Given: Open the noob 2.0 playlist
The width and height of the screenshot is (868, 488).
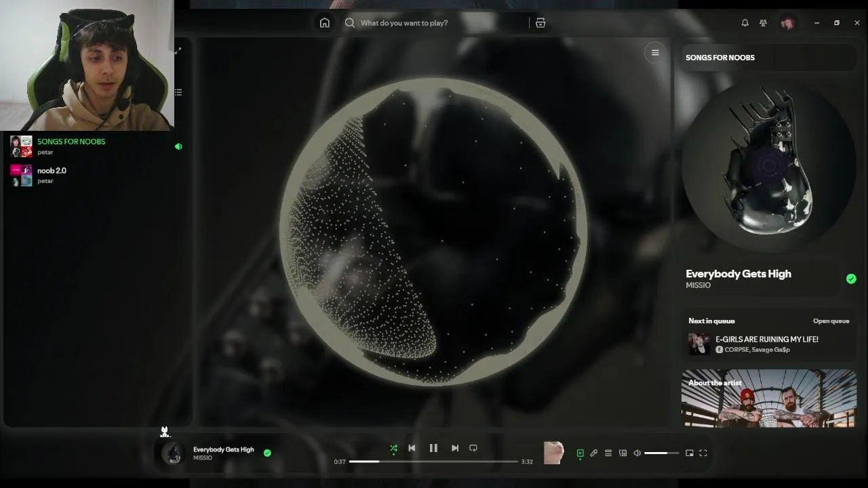Looking at the screenshot, I should (x=95, y=175).
